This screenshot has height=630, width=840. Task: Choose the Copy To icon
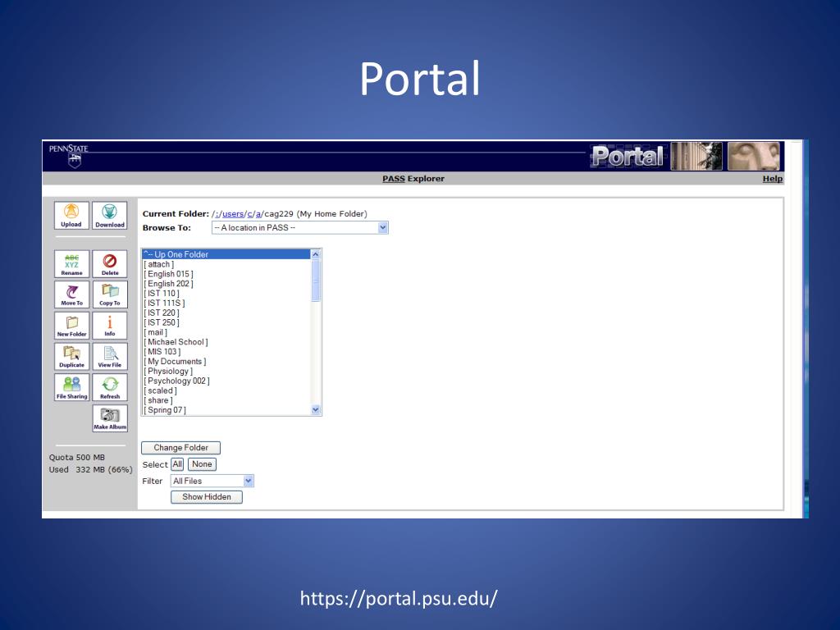[x=110, y=294]
